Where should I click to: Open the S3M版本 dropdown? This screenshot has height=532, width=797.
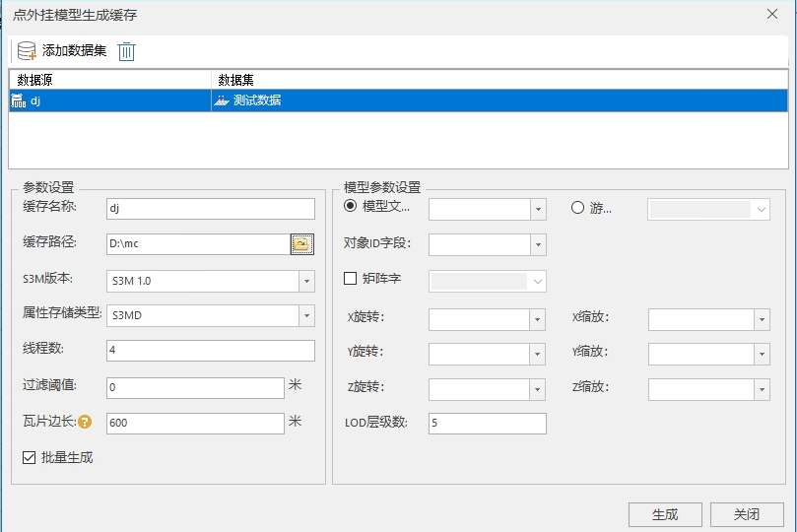306,281
